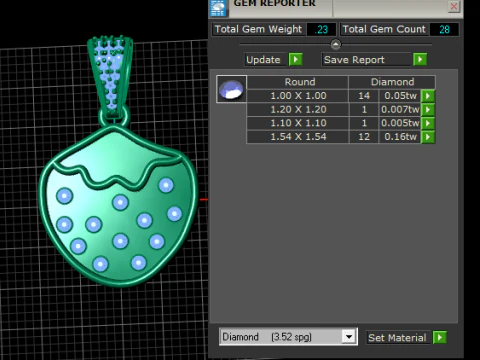
Task: Click the Set Material button label
Action: coord(397,338)
